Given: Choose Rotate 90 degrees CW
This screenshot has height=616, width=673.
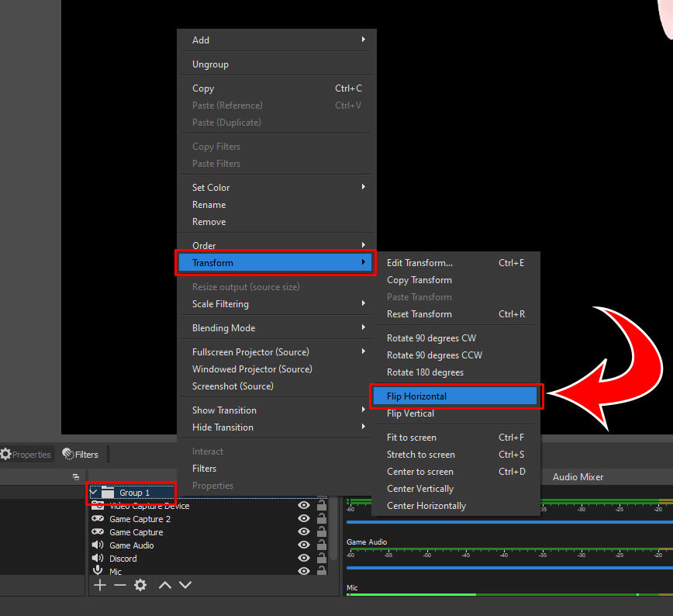Looking at the screenshot, I should pos(455,338).
